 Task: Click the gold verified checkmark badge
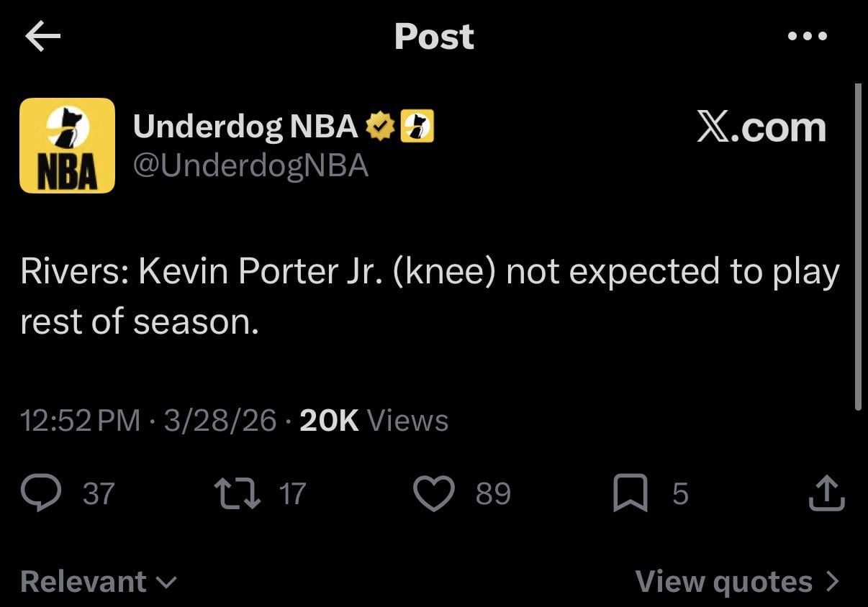tap(381, 127)
